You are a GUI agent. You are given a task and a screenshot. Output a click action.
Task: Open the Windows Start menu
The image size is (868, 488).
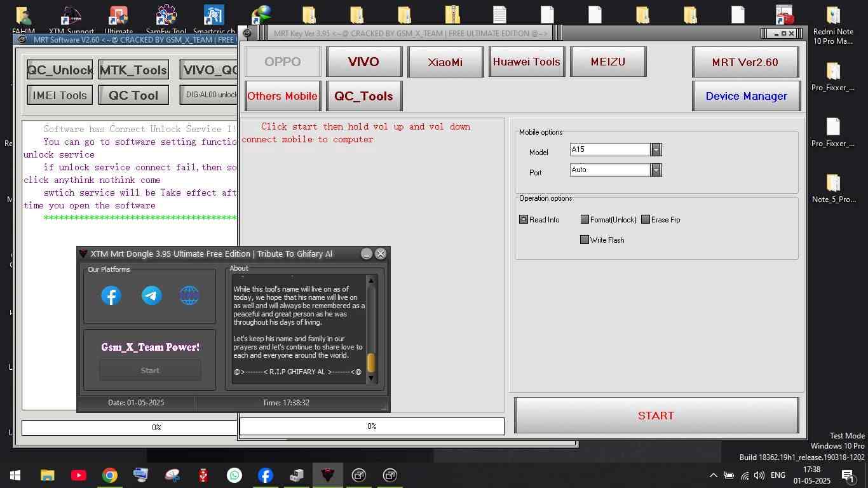(15, 475)
